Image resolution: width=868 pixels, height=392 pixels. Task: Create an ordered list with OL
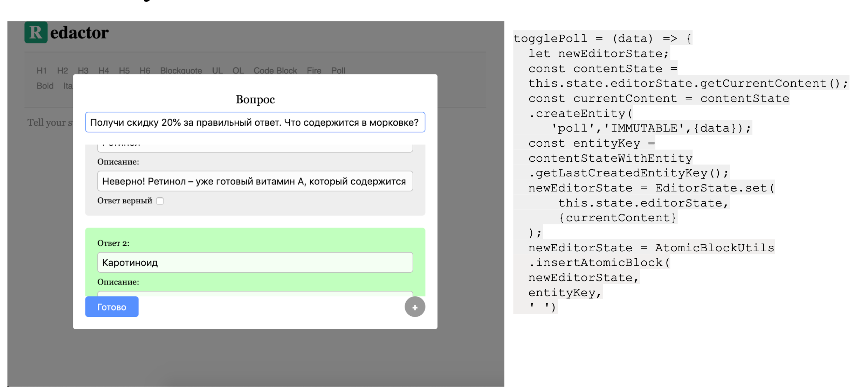point(238,70)
